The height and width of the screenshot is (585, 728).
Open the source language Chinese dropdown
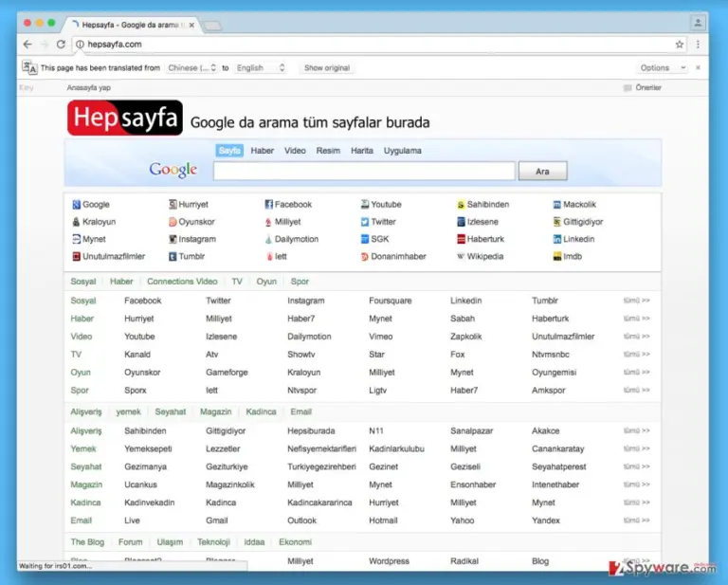coord(191,67)
